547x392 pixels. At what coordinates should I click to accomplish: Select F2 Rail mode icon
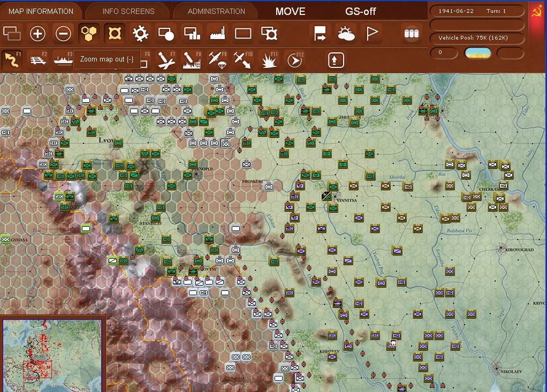click(x=38, y=60)
